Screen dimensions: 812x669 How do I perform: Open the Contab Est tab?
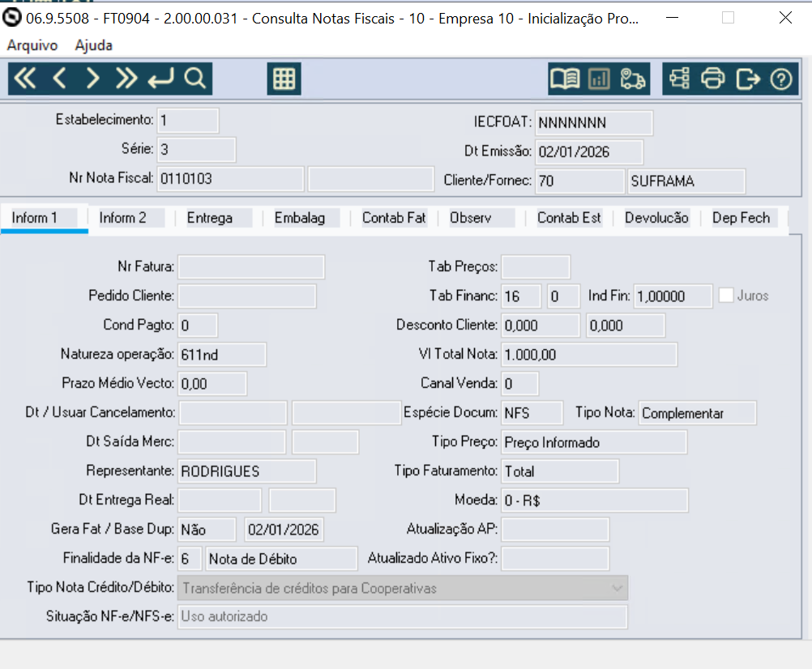(x=569, y=218)
